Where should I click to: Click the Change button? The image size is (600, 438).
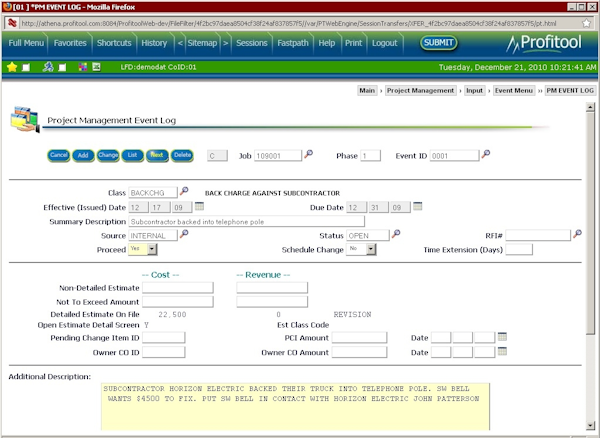108,155
